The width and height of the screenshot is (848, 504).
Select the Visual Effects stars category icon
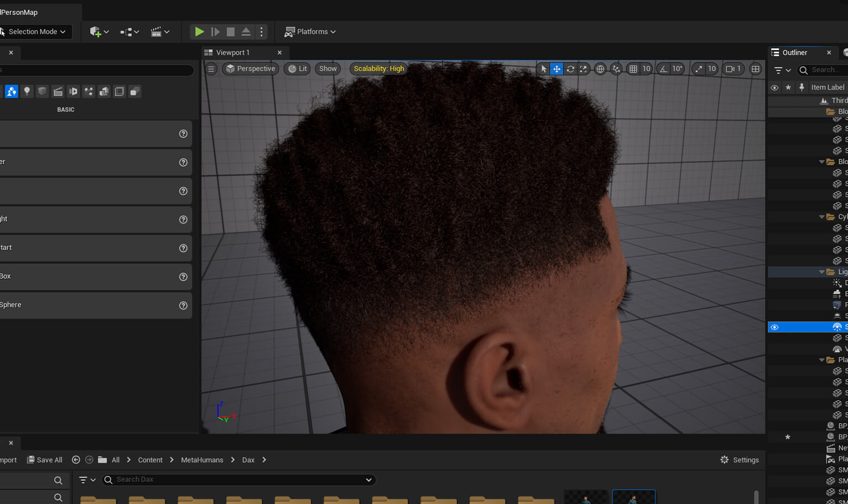89,91
